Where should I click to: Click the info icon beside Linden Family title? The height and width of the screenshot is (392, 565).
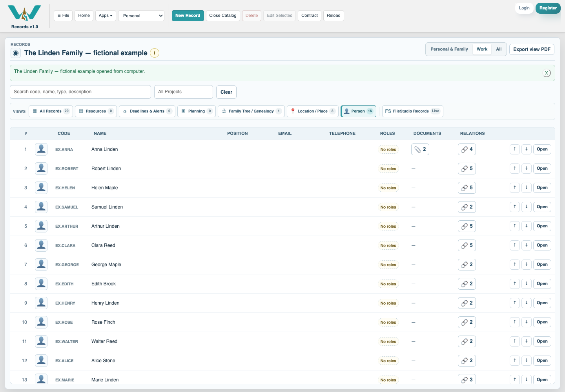coord(155,53)
